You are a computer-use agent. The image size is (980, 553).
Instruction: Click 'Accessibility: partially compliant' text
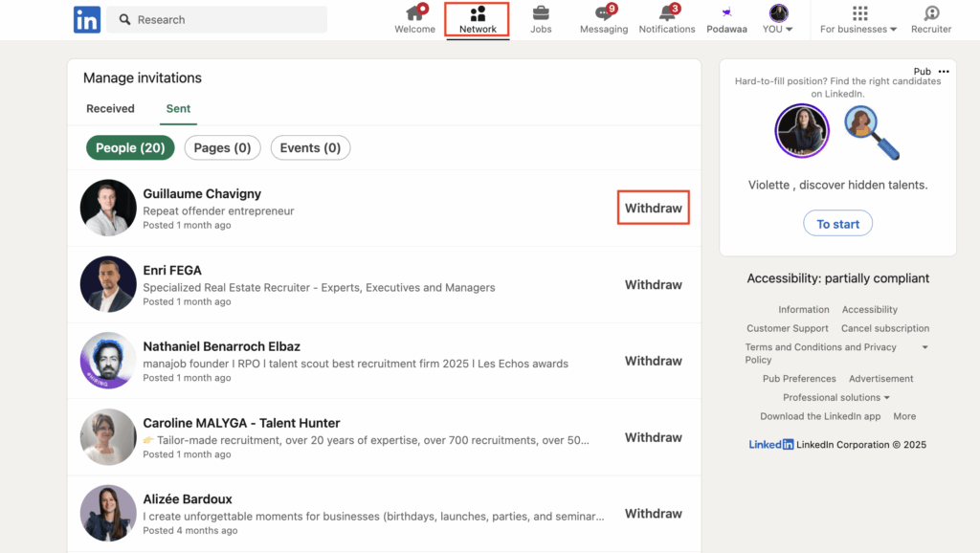(837, 278)
